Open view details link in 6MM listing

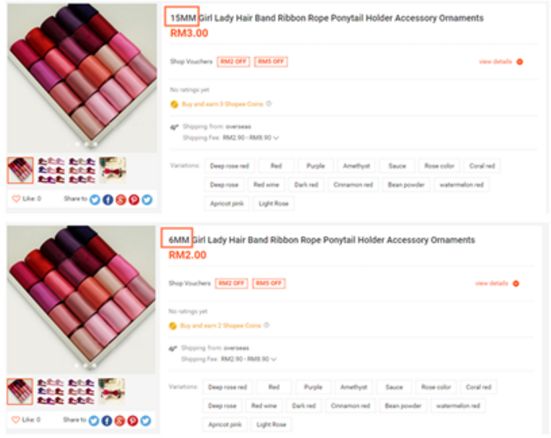[x=492, y=283]
